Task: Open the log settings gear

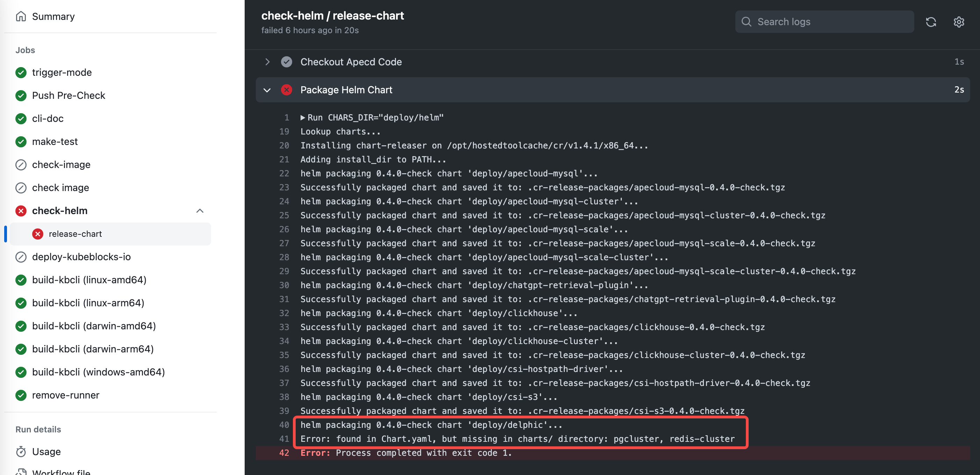Action: coord(959,22)
